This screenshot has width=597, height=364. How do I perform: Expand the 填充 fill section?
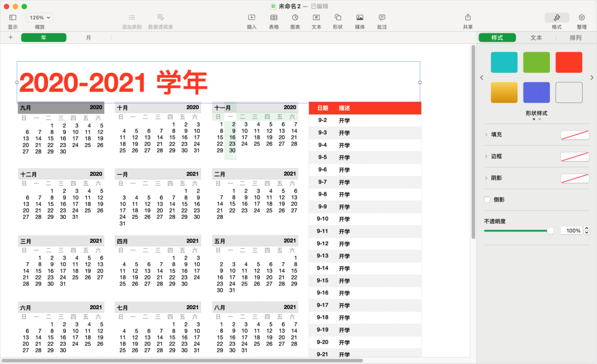(486, 135)
